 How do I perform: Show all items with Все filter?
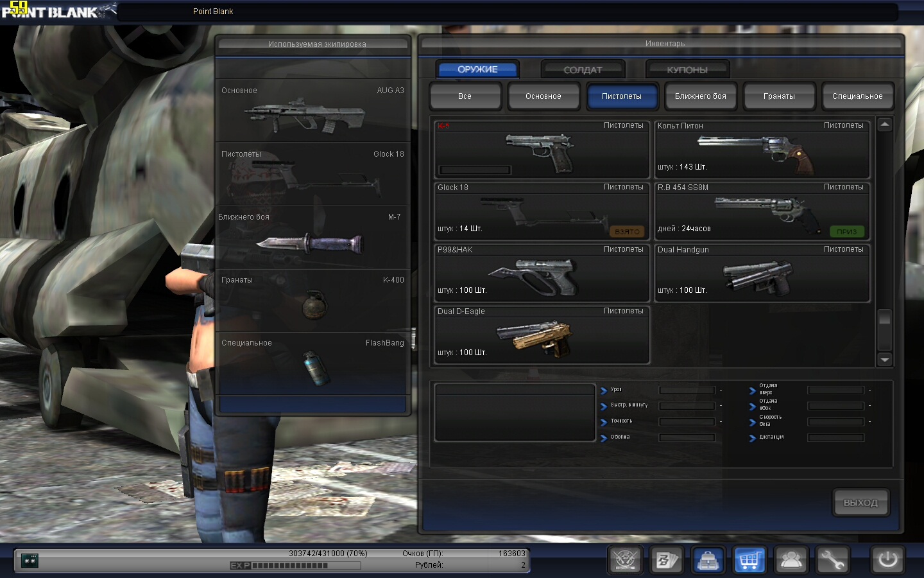coord(465,96)
